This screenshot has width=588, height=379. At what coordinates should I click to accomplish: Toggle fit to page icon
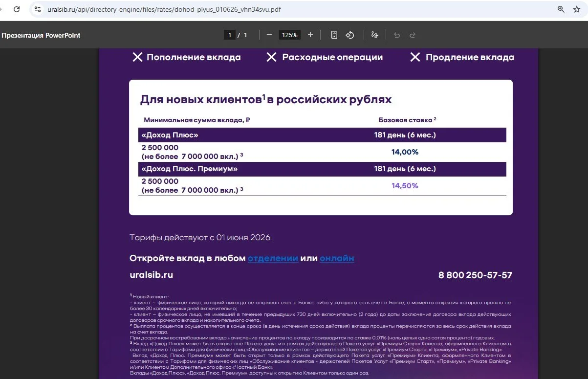tap(334, 35)
